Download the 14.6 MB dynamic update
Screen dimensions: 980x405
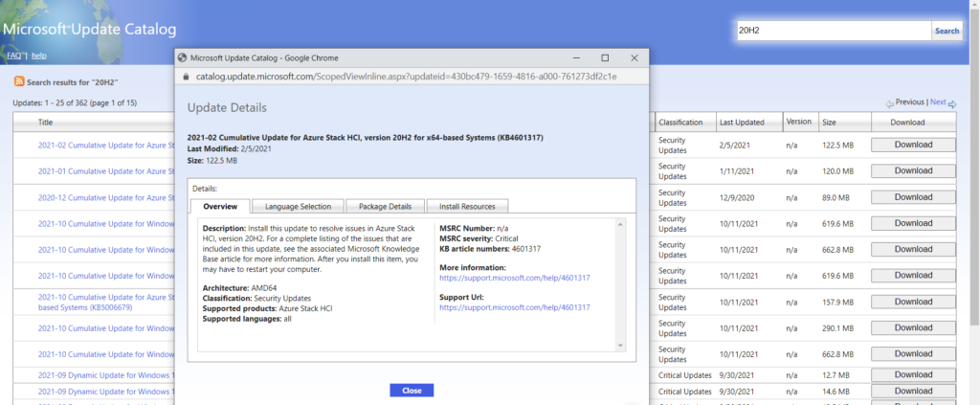pyautogui.click(x=913, y=392)
